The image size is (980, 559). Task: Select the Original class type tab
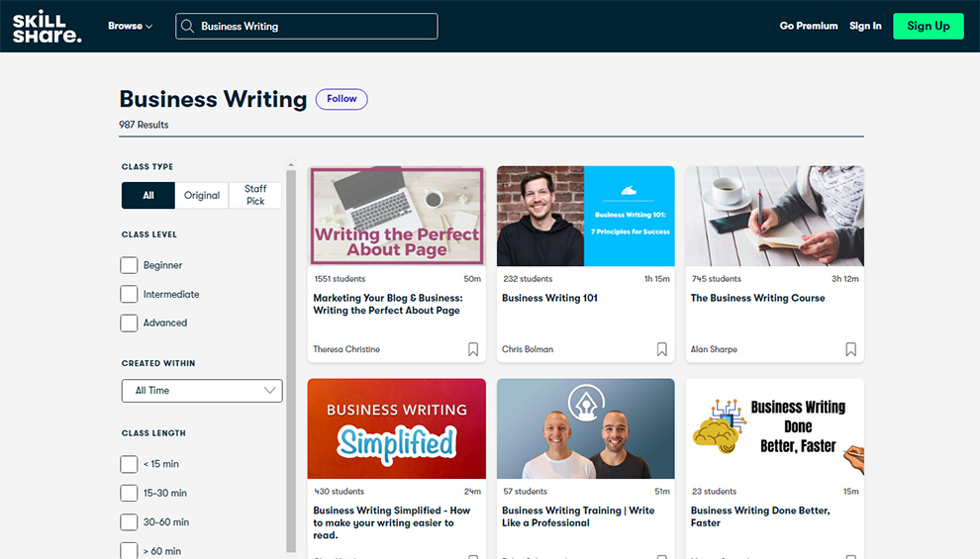(202, 195)
